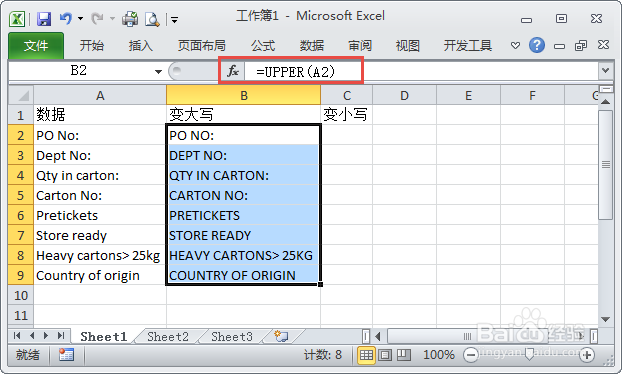
Task: Open Customize Quick Access Toolbar dropdown
Action: point(175,19)
